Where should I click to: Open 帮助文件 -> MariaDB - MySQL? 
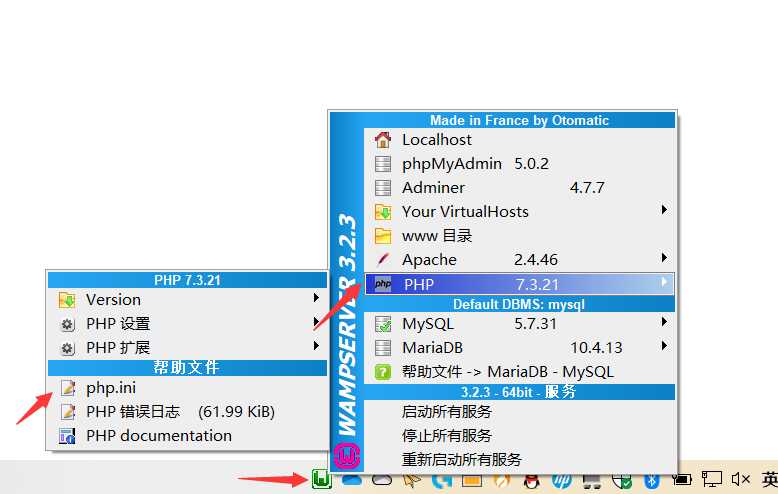point(519,372)
